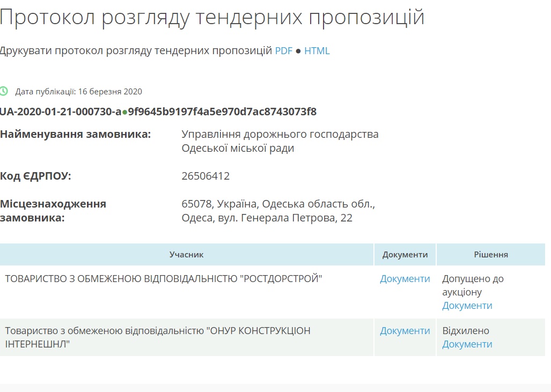This screenshot has width=551, height=392.
Task: Open the HTML version of the protocol
Action: click(x=317, y=51)
